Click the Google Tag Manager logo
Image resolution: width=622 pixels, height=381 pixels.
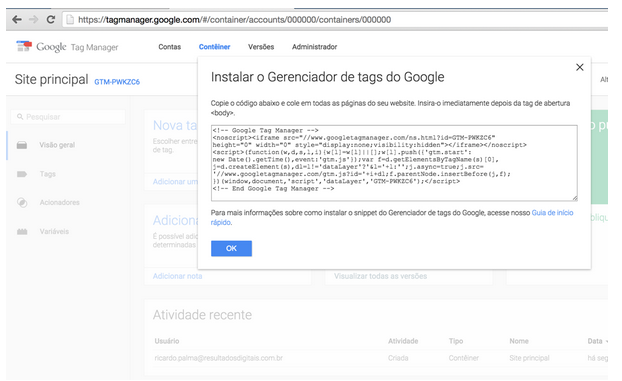click(x=67, y=47)
